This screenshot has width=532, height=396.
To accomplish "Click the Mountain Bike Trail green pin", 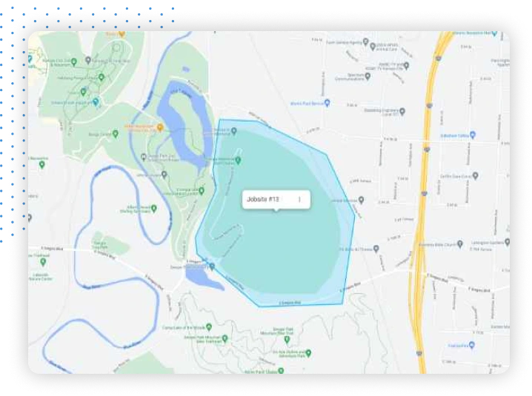I will (225, 338).
